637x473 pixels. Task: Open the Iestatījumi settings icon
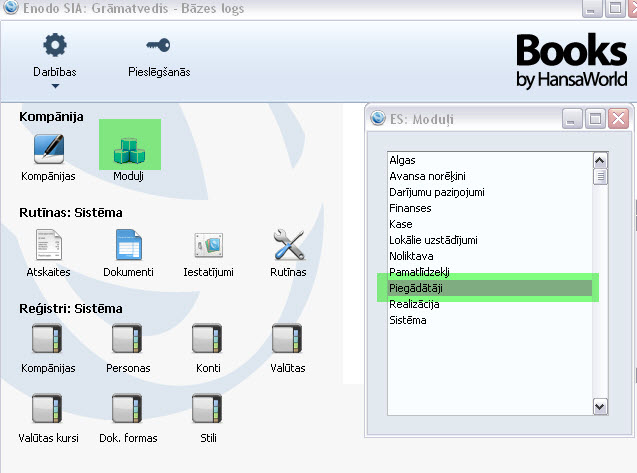[209, 245]
